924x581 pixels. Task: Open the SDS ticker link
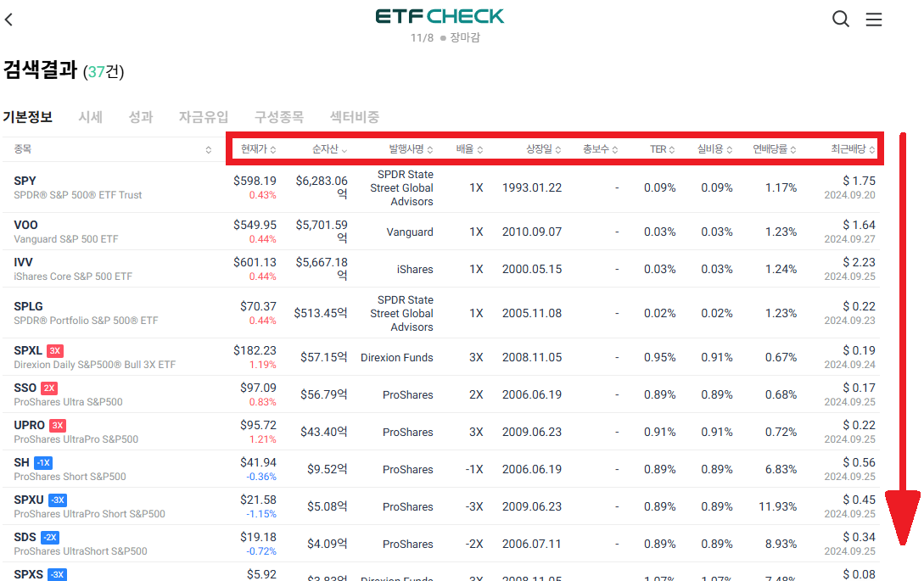click(25, 537)
